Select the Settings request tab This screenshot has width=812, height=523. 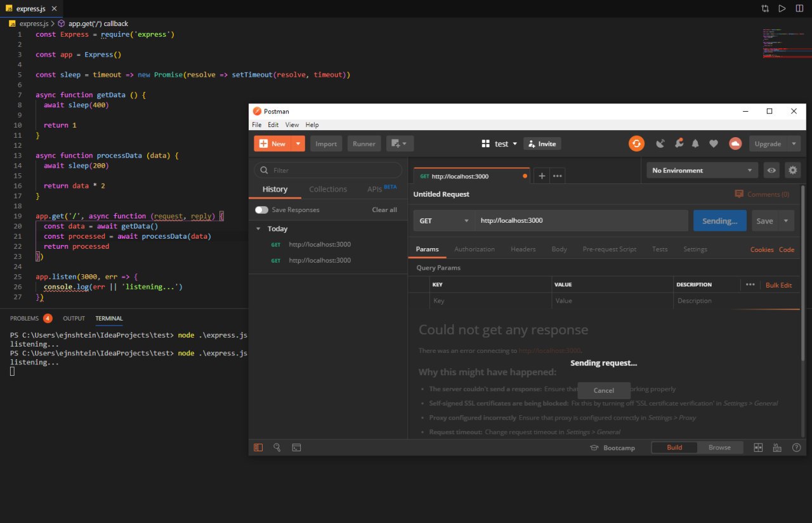[695, 249]
